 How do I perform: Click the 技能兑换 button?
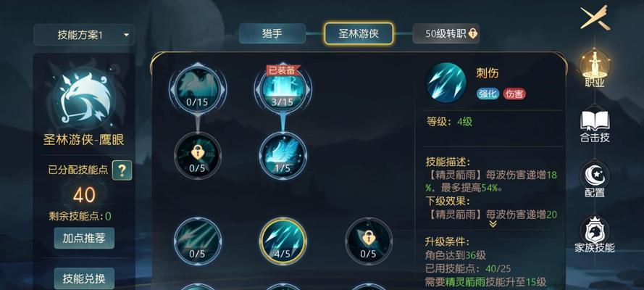click(x=84, y=278)
